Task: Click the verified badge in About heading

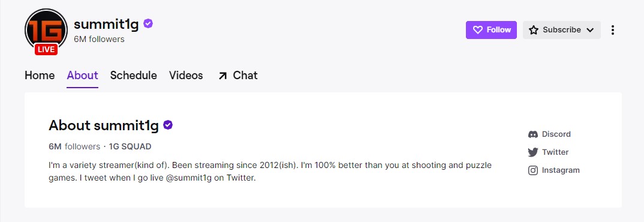Action: 167,125
